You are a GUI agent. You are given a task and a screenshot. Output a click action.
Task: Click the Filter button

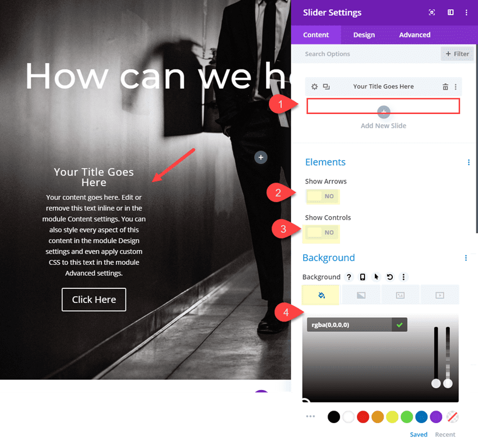point(457,54)
